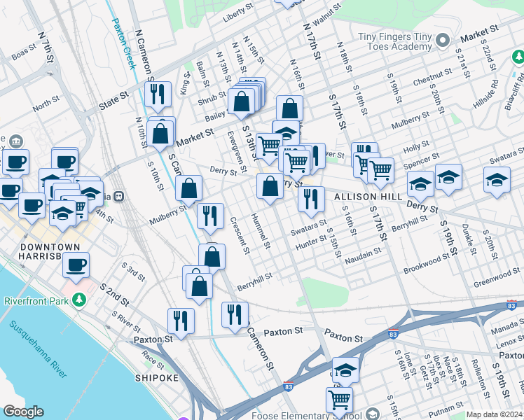Select the shopping bag marker near N 10th St
Image resolution: width=524 pixels, height=420 pixels.
(x=160, y=134)
